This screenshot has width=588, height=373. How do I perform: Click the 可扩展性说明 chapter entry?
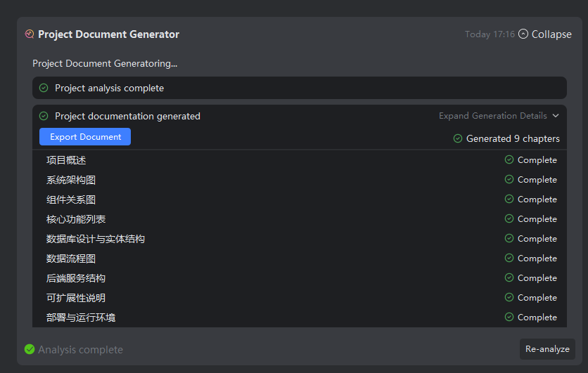[76, 298]
